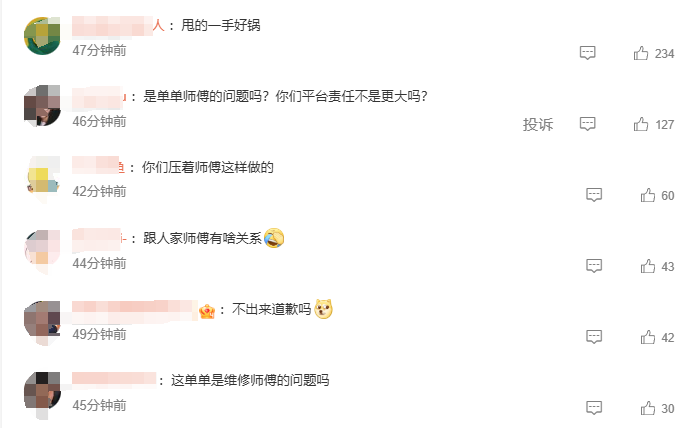The height and width of the screenshot is (428, 697).
Task: Click username ending in 人 before 甩的一手好锅
Action: click(118, 25)
